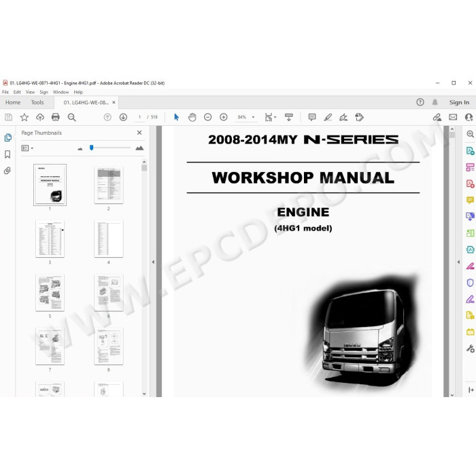Image resolution: width=476 pixels, height=476 pixels.
Task: Share a link to file
Action: click(437, 117)
